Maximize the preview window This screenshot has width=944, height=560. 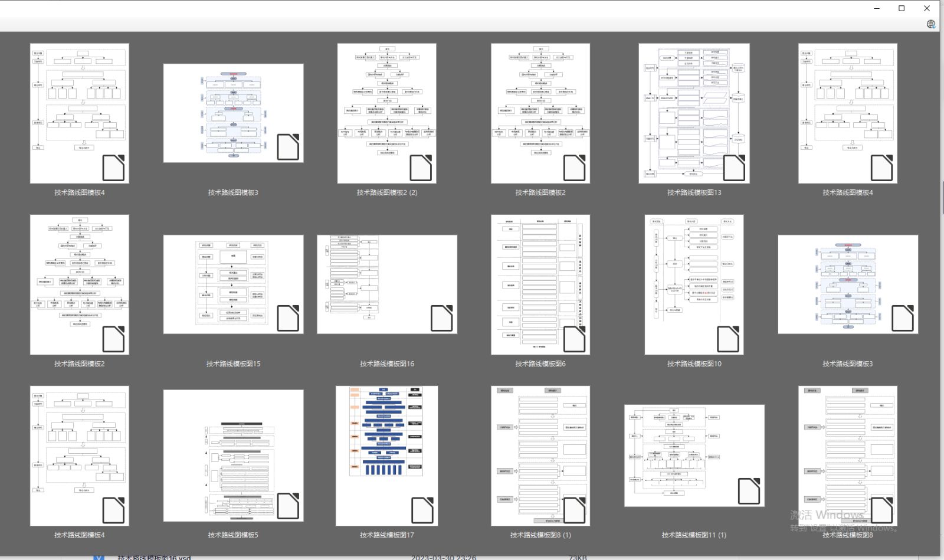click(902, 8)
